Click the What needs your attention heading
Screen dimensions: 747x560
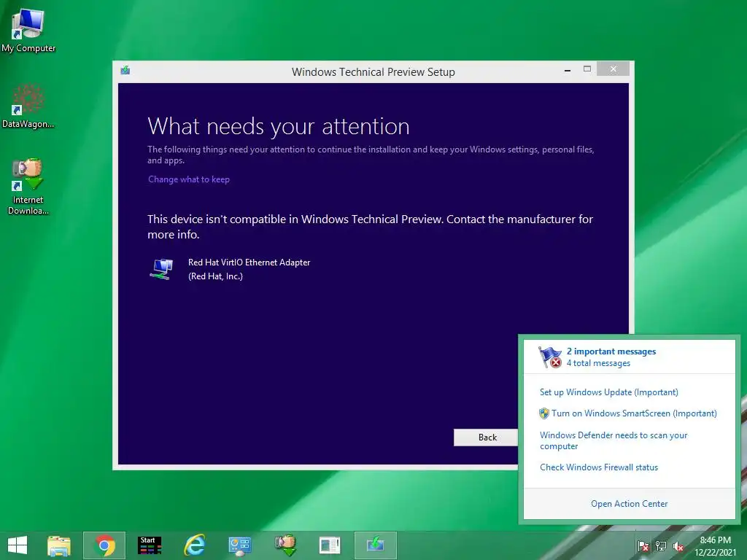coord(279,127)
